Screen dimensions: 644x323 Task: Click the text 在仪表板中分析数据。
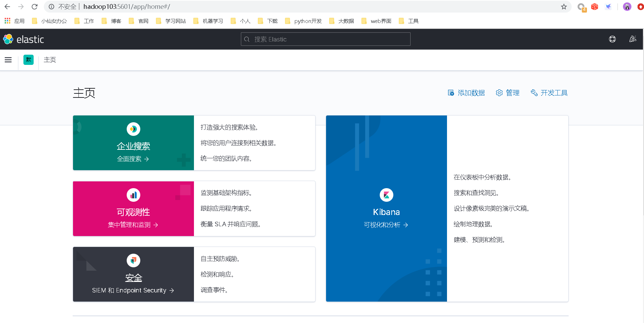click(483, 177)
